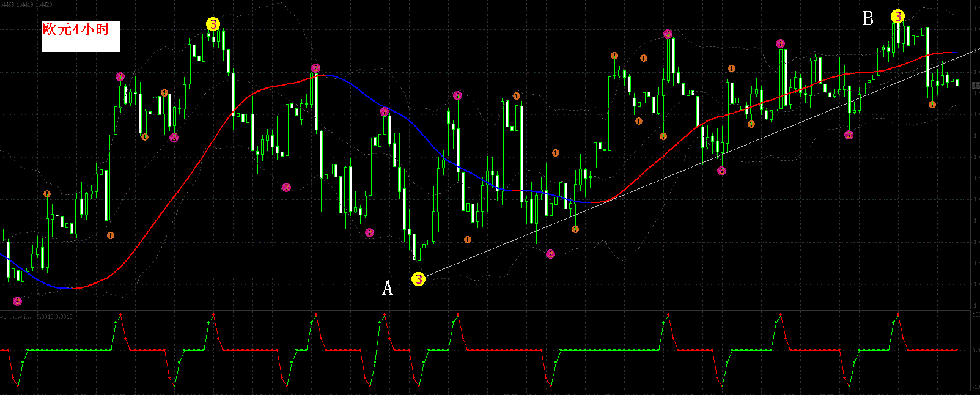Click the divider between chart and indicator window
Screen dimensions: 980x395
(486, 309)
